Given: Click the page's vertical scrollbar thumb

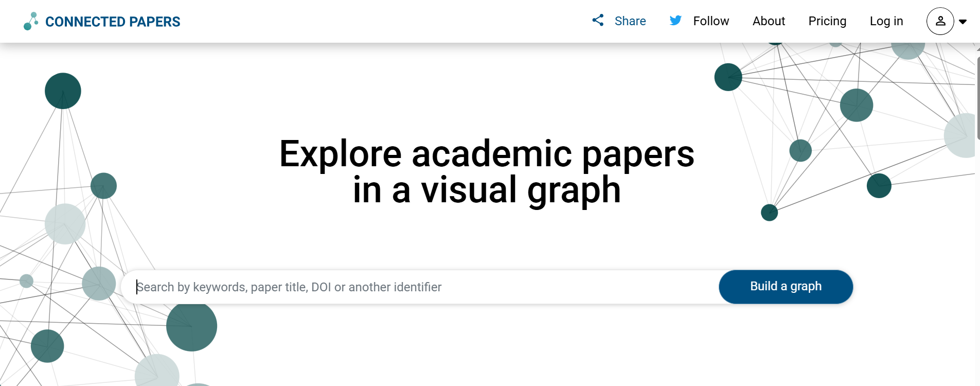Looking at the screenshot, I should click(977, 98).
